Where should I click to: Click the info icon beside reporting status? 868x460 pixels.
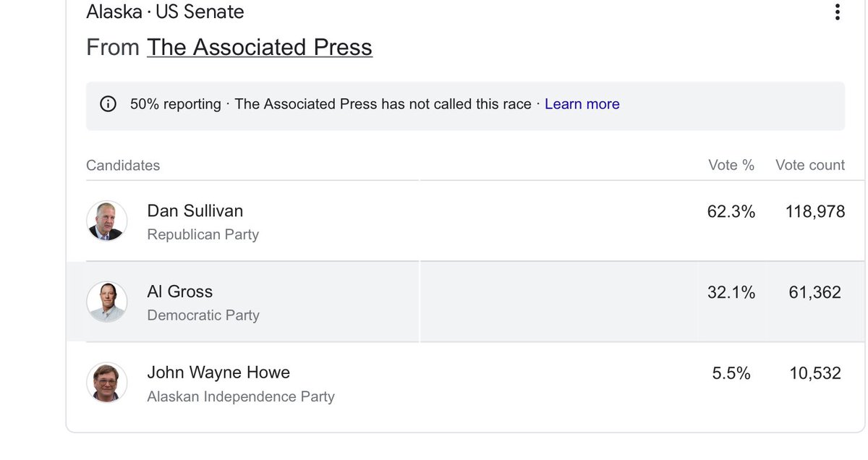pos(108,103)
